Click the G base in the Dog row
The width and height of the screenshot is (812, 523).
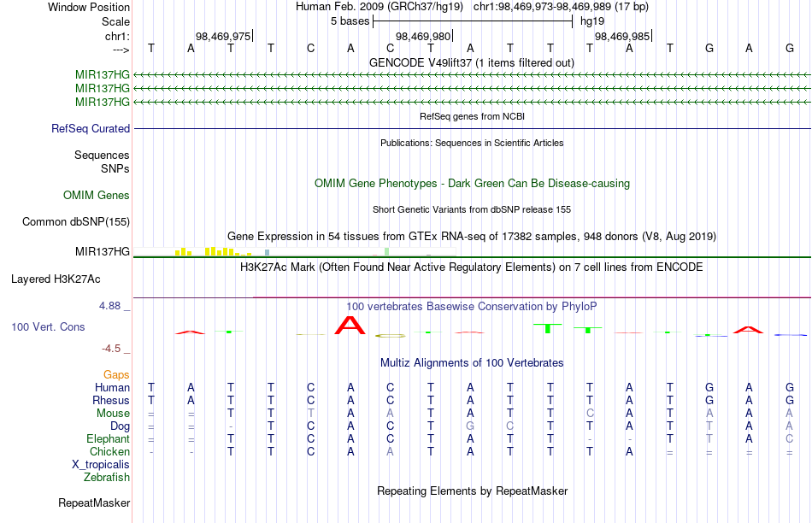click(470, 426)
